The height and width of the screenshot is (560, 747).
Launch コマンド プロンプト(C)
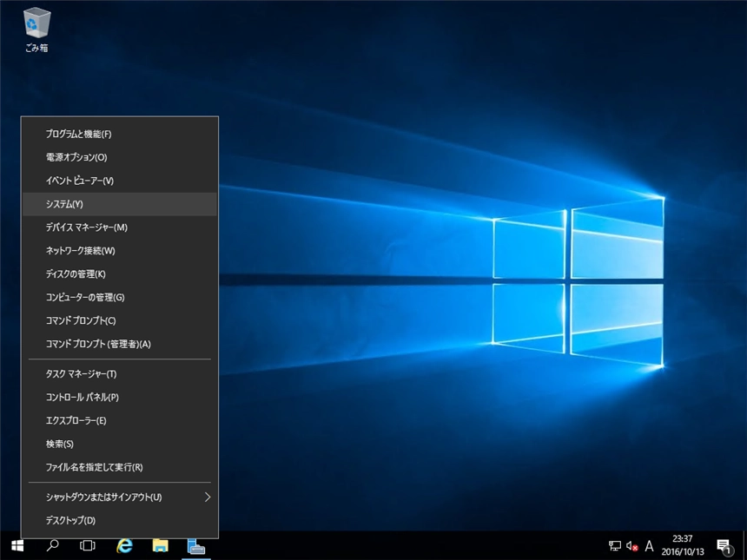coord(120,320)
